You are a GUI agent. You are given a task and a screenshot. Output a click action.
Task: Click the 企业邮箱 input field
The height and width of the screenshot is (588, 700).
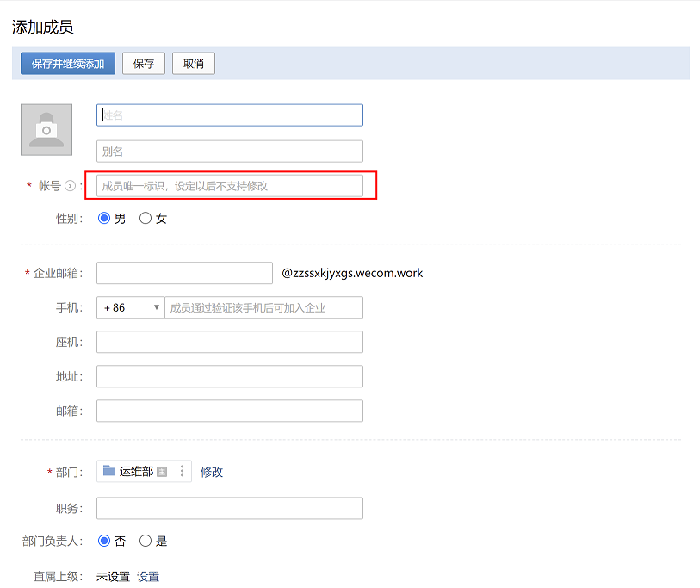(x=184, y=273)
